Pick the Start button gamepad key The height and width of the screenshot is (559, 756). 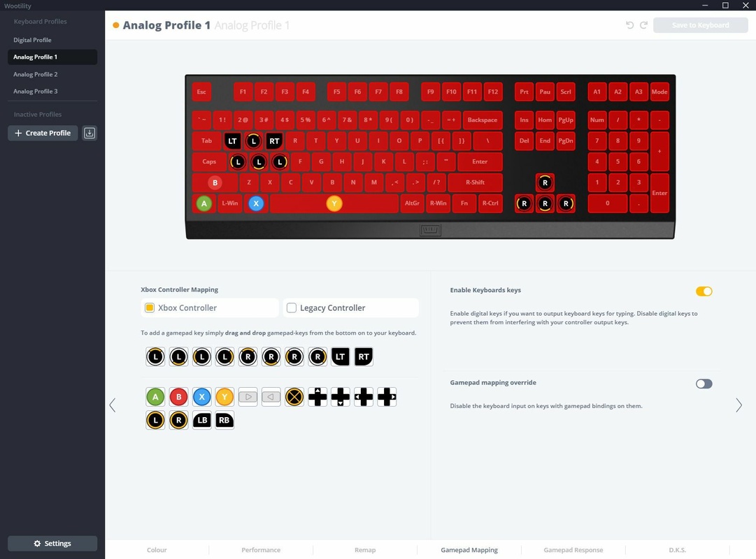(248, 397)
